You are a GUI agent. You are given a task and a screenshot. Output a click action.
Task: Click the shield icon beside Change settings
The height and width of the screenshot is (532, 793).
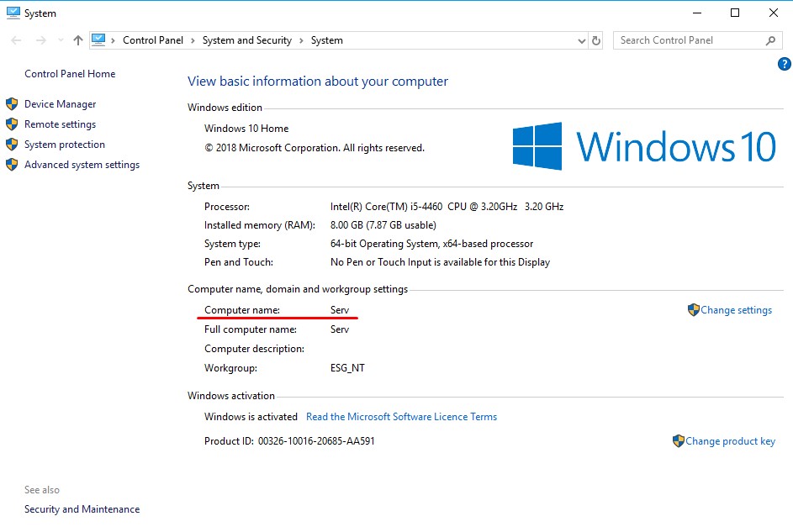coord(693,310)
